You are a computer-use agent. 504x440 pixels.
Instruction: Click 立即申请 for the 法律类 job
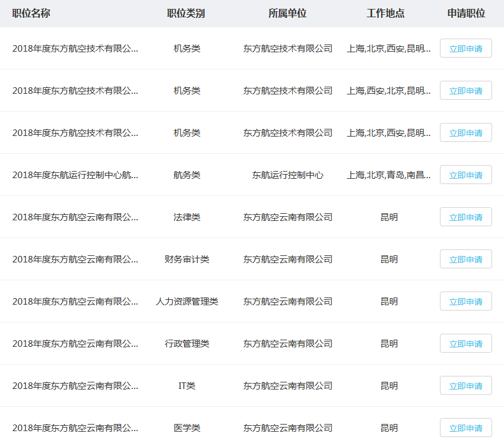465,217
